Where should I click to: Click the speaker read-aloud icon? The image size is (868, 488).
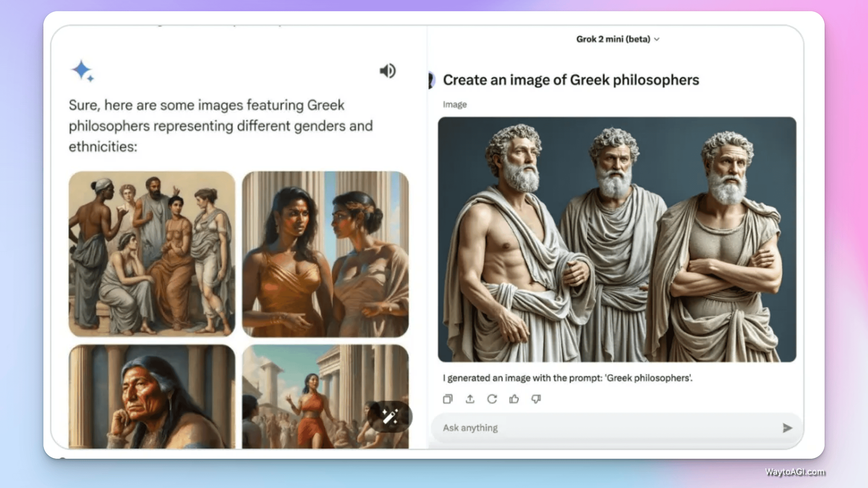(x=387, y=71)
